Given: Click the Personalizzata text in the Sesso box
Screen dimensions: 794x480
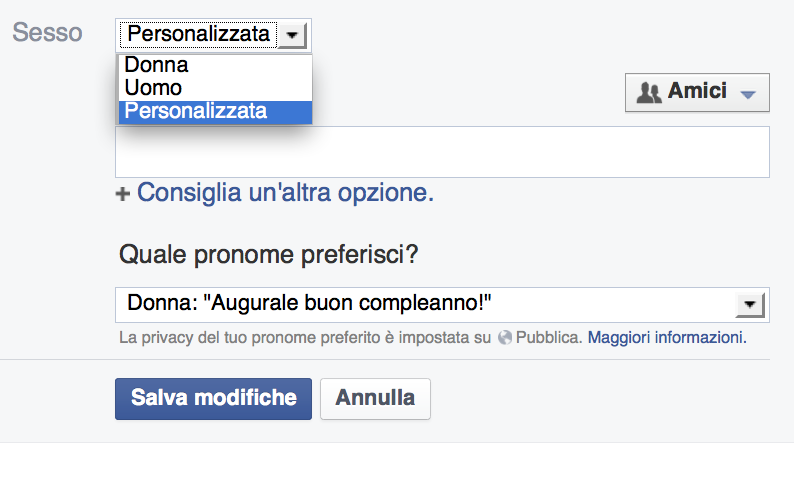Looking at the screenshot, I should pos(199,35).
